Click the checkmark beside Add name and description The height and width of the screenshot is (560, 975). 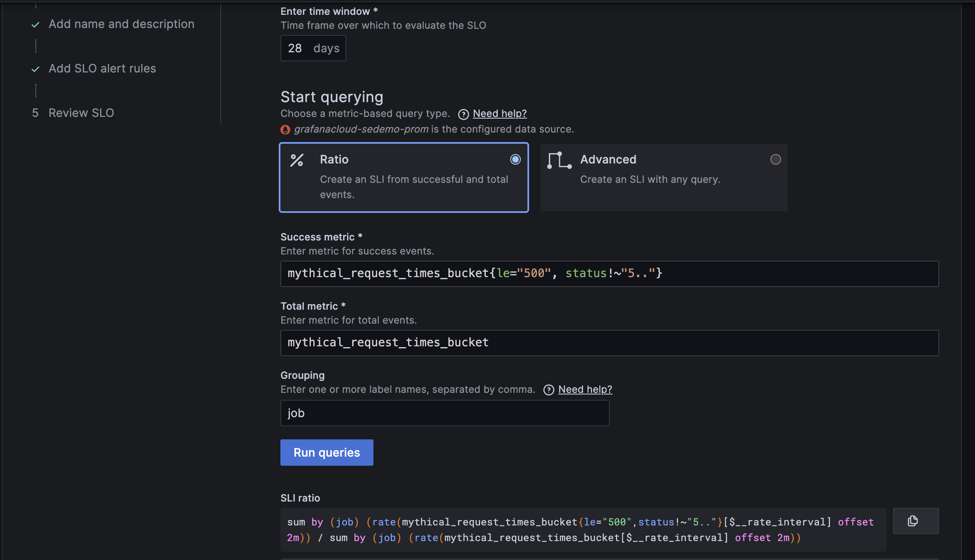pos(36,25)
